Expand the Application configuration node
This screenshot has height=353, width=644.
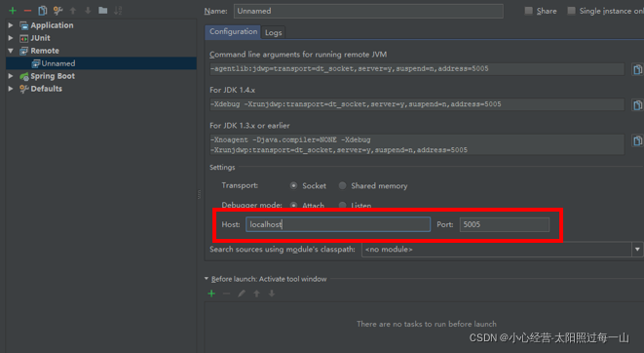coord(11,25)
